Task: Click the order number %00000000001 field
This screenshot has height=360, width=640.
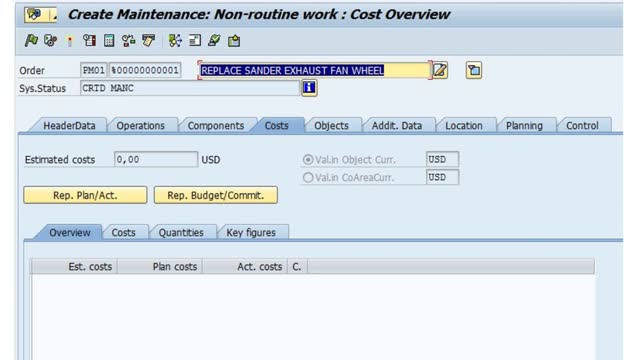Action: [x=145, y=70]
